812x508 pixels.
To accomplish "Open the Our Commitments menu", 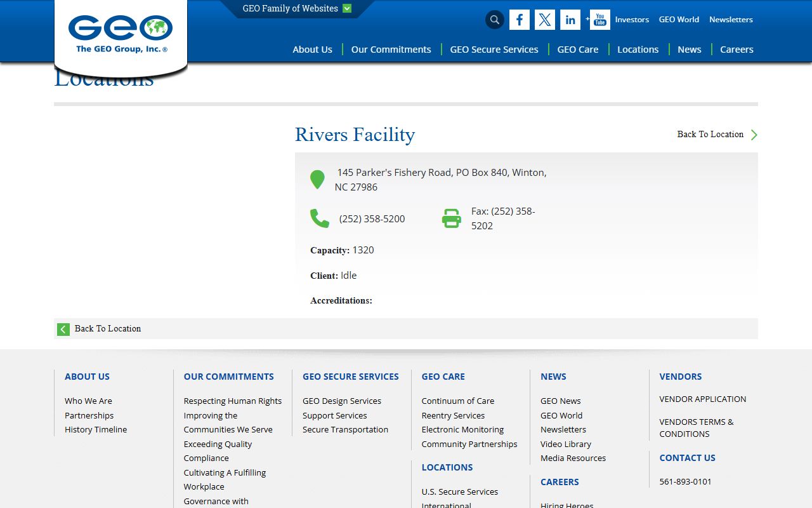I will [391, 50].
